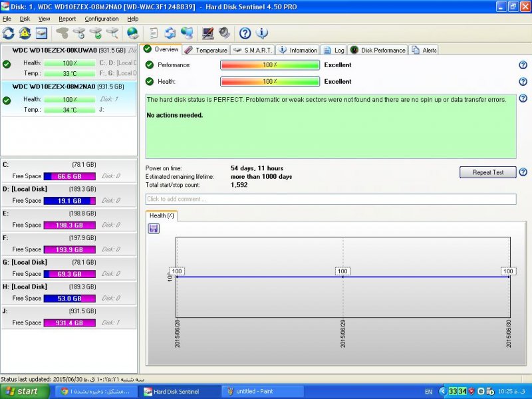Viewport: 532px width, 399px height.
Task: Switch to the Temperature tab
Action: point(206,51)
